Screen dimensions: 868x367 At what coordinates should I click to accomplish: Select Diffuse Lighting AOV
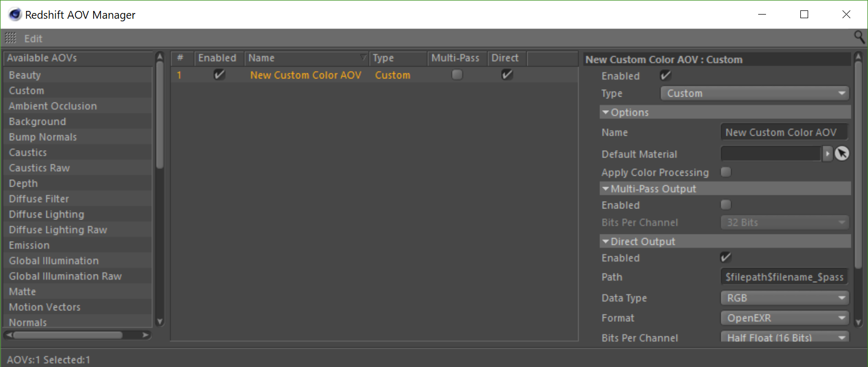click(x=78, y=214)
